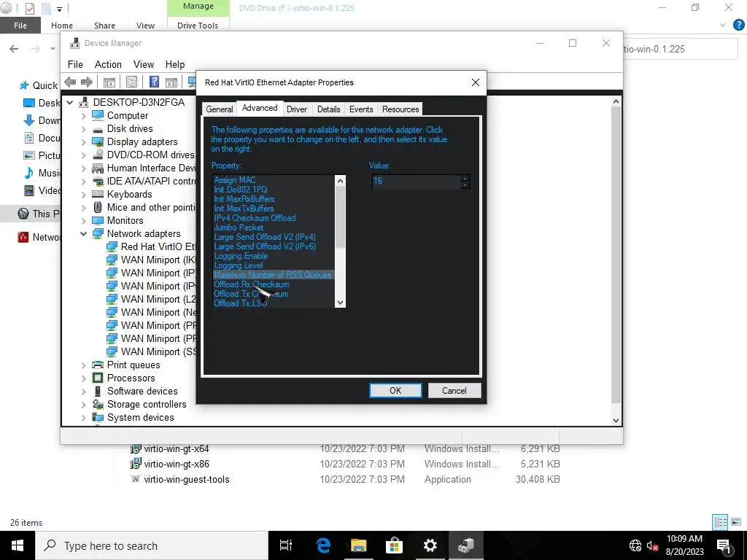Select the Jumbo Packet property

(x=239, y=227)
